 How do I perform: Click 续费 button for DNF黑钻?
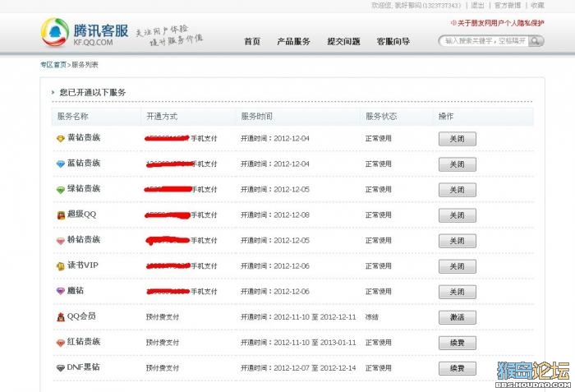[x=458, y=368]
